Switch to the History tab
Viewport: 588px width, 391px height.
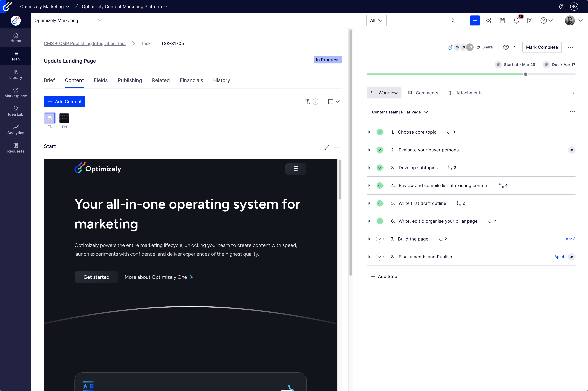pos(221,80)
